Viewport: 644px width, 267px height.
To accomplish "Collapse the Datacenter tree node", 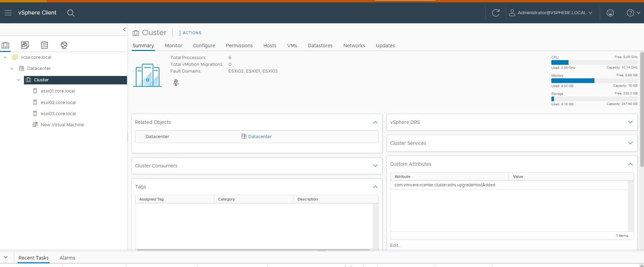I will tap(12, 69).
